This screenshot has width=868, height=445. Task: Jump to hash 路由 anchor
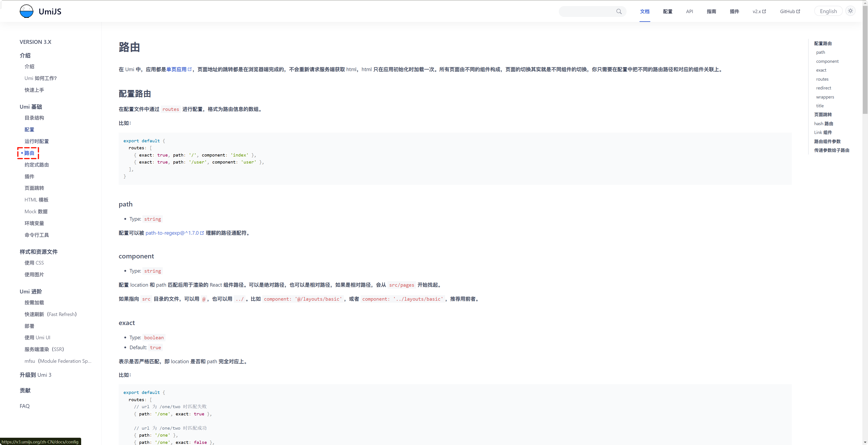pyautogui.click(x=823, y=124)
